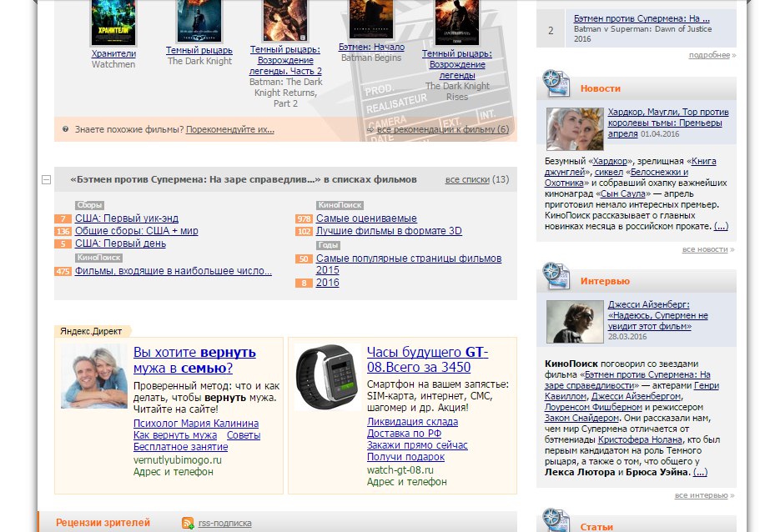Open все интервью link
Screen dimensions: 760x532
[x=701, y=495]
